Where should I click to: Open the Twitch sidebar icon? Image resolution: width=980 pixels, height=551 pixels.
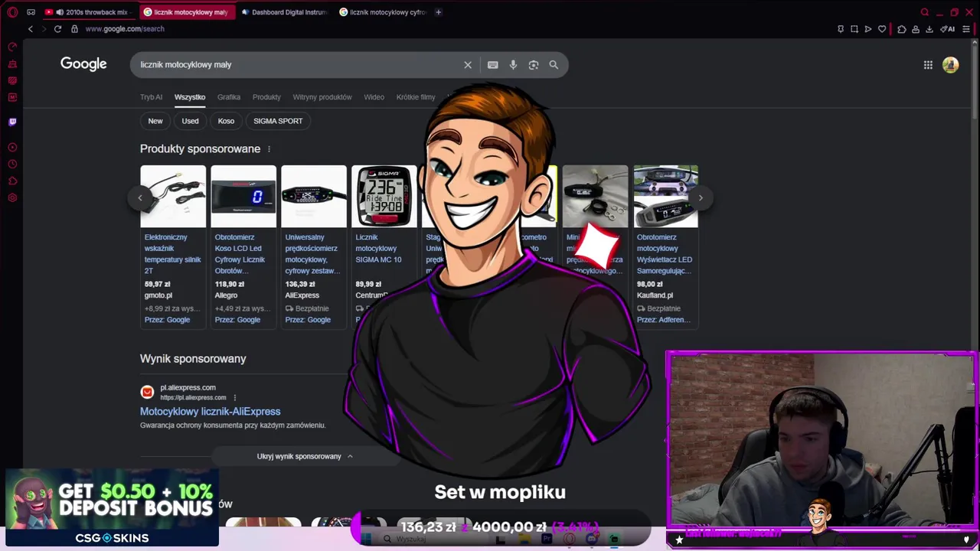12,122
